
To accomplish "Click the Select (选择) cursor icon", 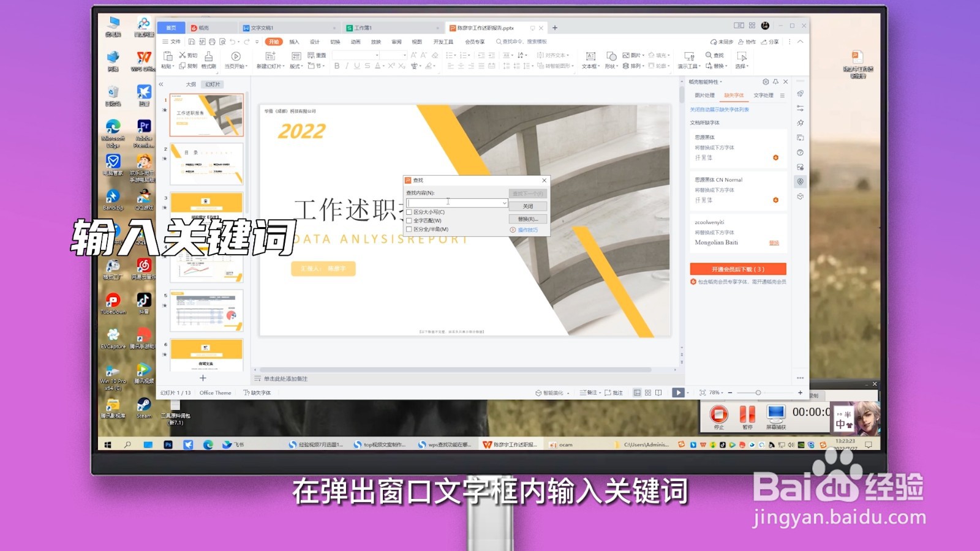I will (x=742, y=56).
